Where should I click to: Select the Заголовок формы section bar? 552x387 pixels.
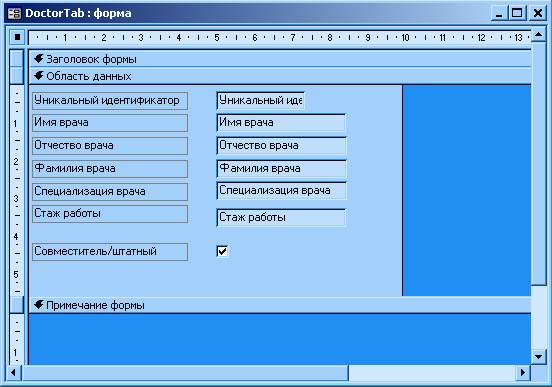[280, 59]
